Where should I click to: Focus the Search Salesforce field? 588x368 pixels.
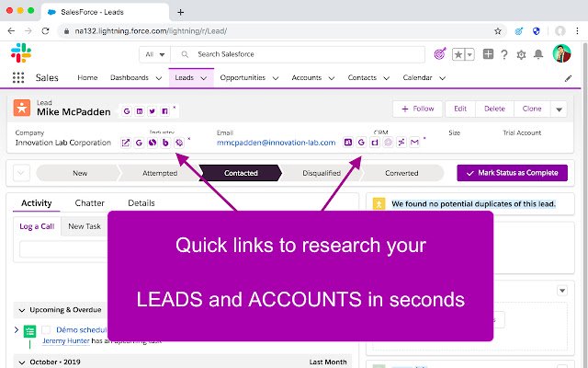pyautogui.click(x=298, y=54)
